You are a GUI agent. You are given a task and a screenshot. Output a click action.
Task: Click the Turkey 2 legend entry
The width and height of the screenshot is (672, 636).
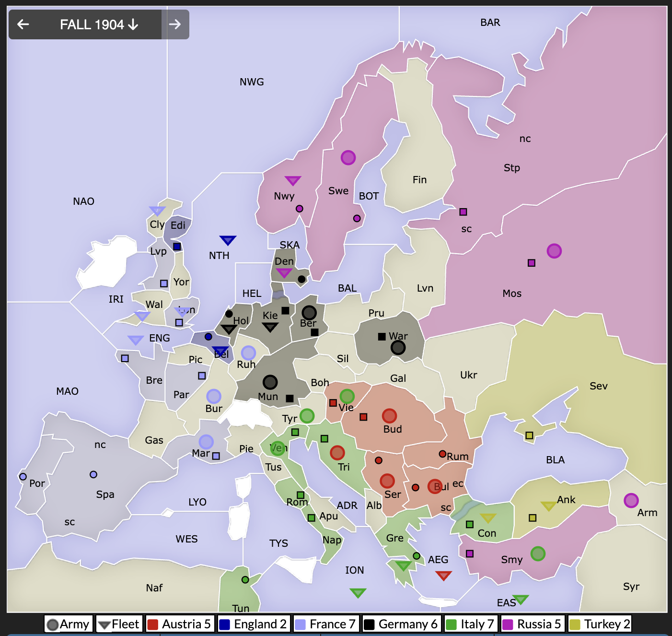coord(600,624)
